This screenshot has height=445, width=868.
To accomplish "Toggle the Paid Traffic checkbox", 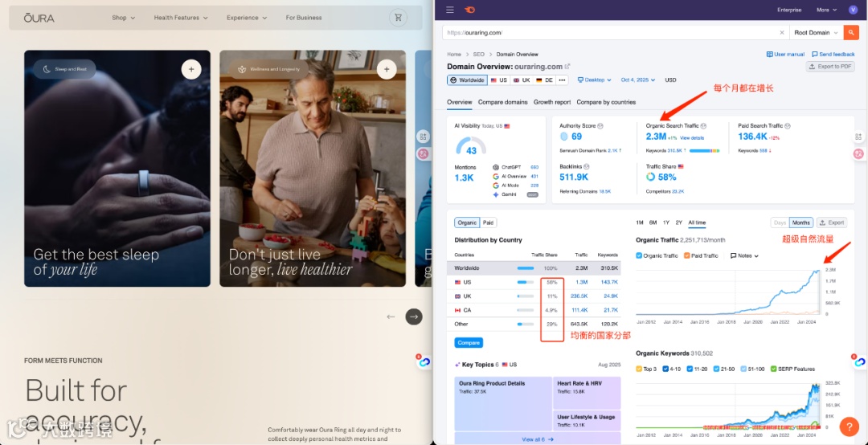I will pyautogui.click(x=687, y=255).
